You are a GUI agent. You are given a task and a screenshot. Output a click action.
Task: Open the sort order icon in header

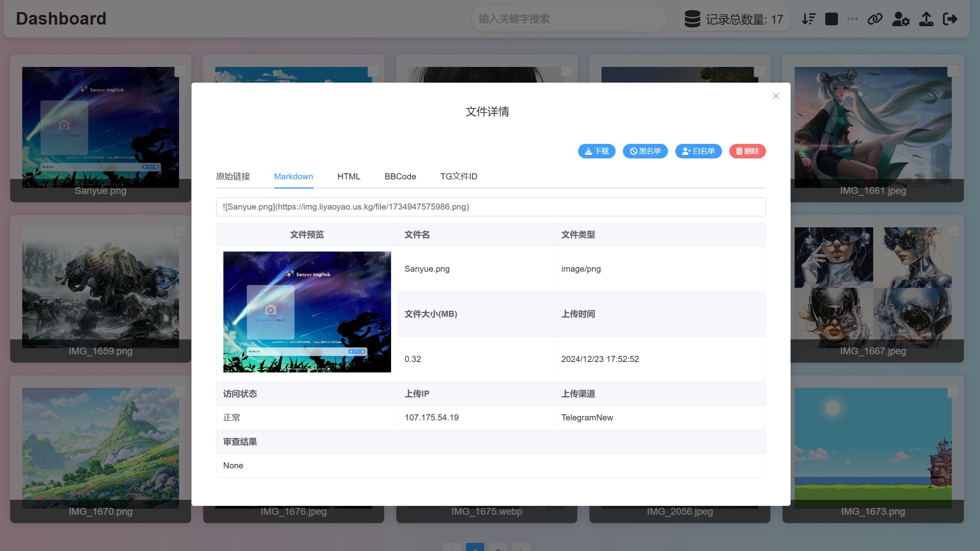(809, 19)
